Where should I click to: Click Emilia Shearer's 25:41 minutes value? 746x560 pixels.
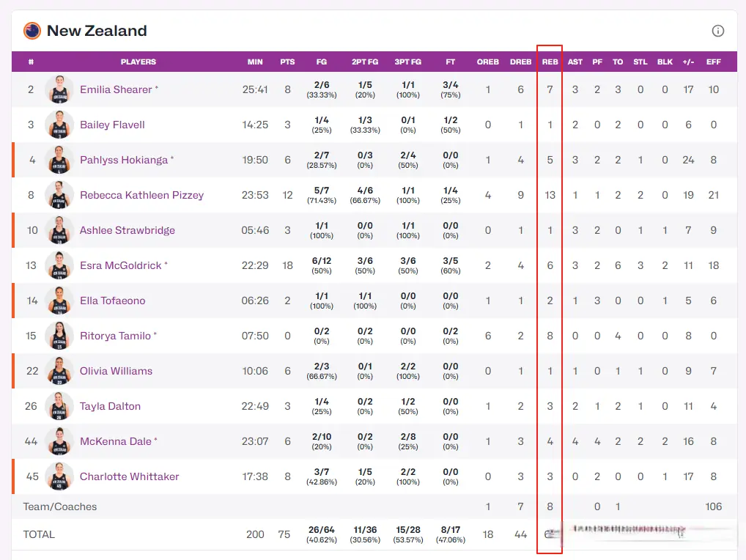tap(255, 89)
